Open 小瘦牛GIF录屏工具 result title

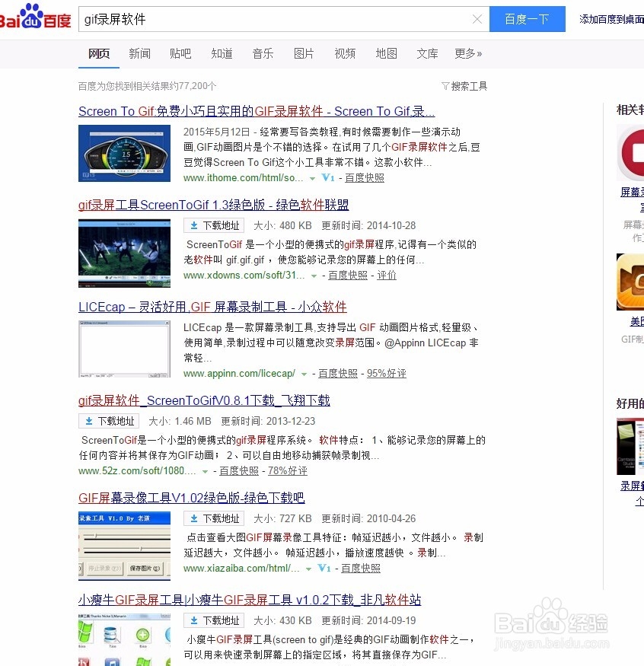[250, 600]
